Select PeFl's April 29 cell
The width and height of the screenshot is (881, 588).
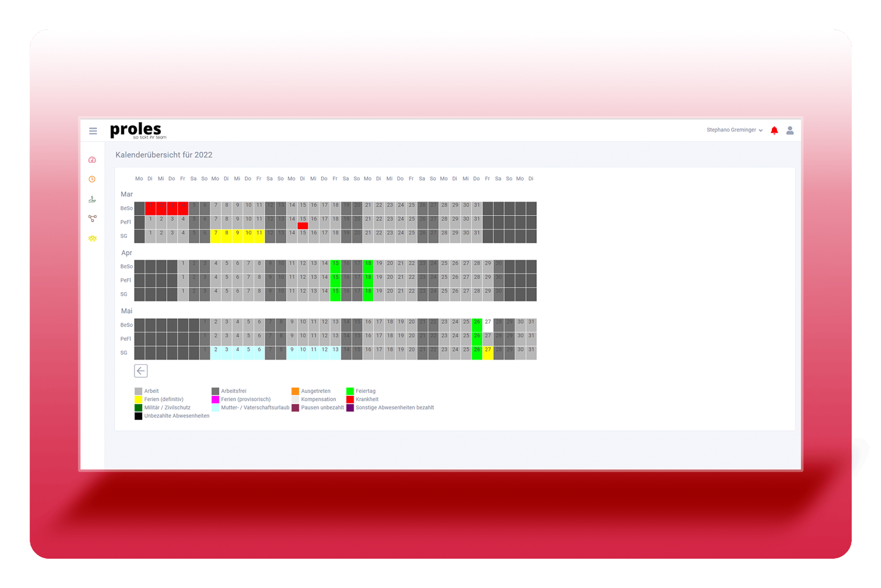pos(488,280)
